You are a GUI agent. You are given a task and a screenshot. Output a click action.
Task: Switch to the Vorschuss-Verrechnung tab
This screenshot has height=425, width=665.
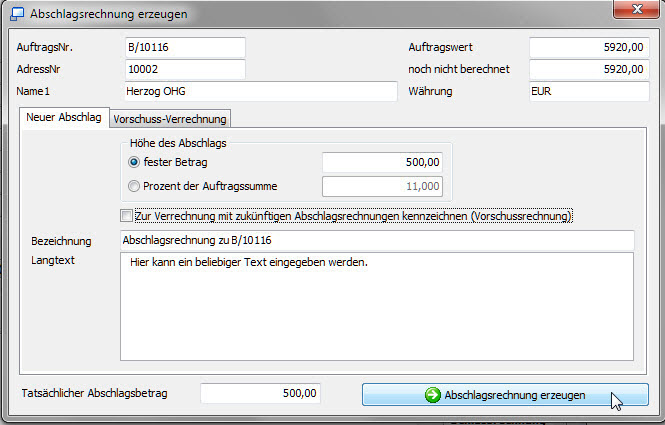170,119
